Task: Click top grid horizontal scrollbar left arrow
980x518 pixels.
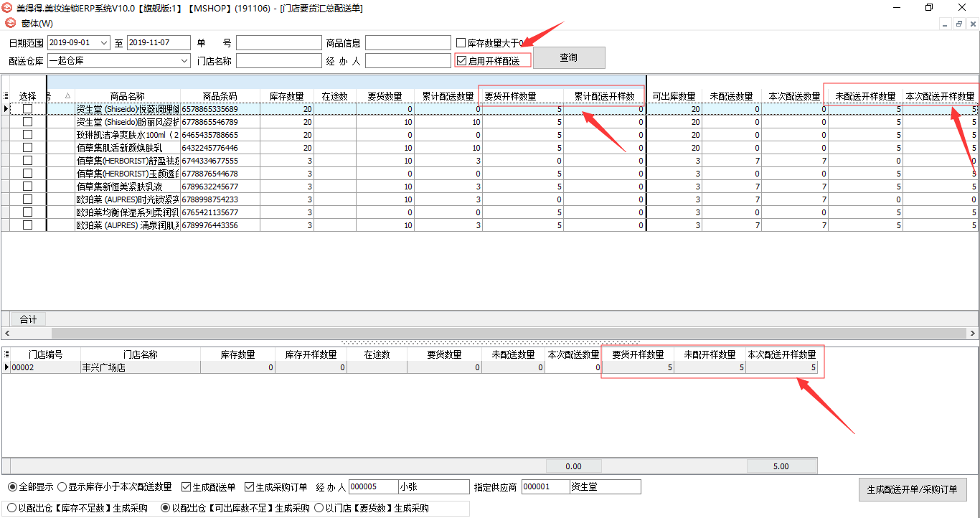Action: coord(6,334)
